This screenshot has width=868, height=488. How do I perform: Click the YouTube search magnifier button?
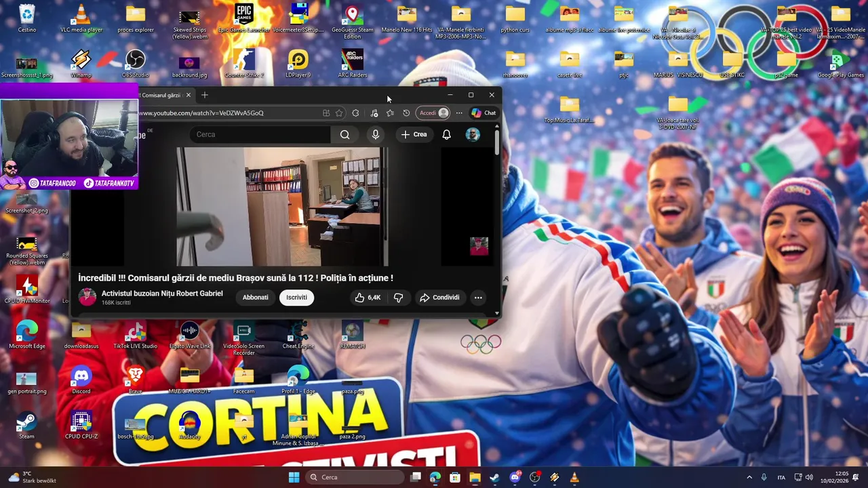(x=344, y=135)
